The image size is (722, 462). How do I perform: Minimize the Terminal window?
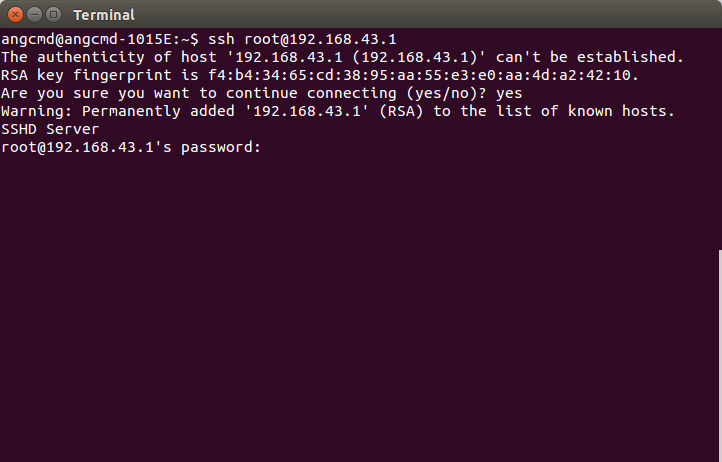click(35, 15)
